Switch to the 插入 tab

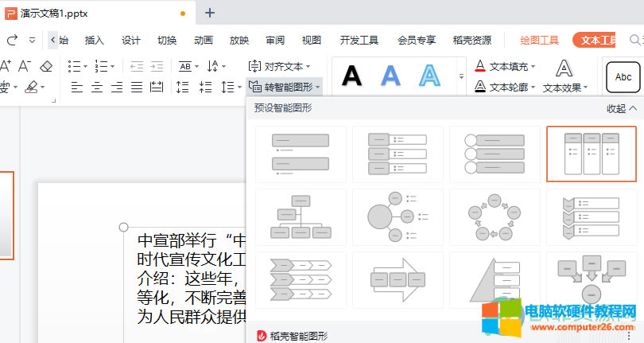tap(95, 40)
